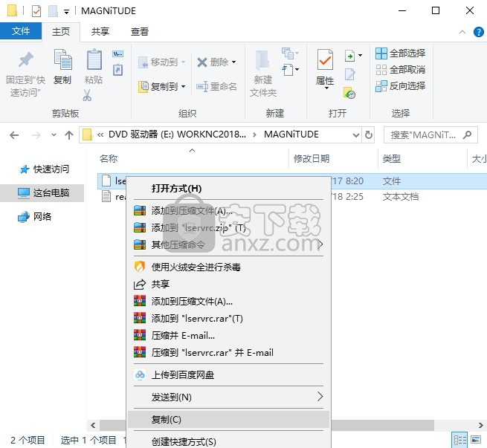Click the Up one level arrow

point(69,135)
